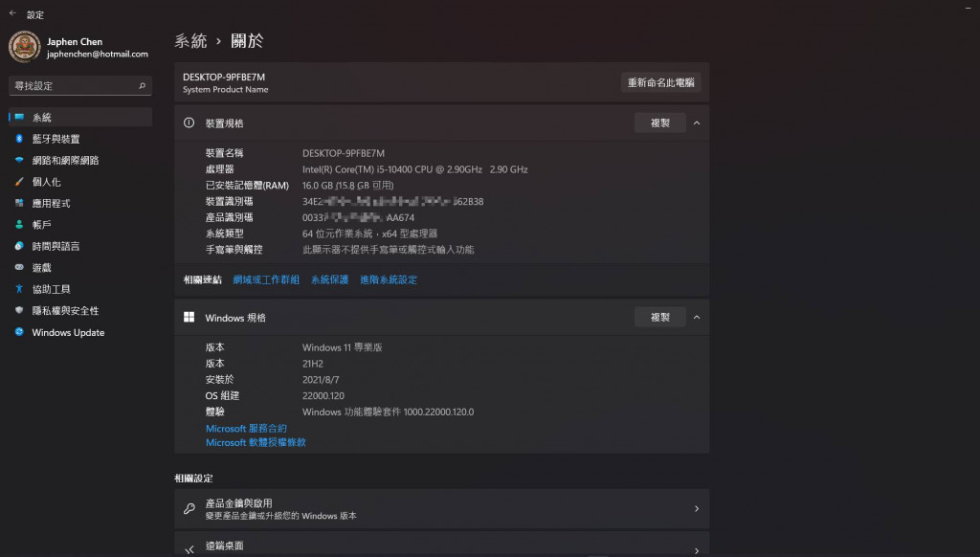
Task: Open 系統保護 link
Action: 330,279
